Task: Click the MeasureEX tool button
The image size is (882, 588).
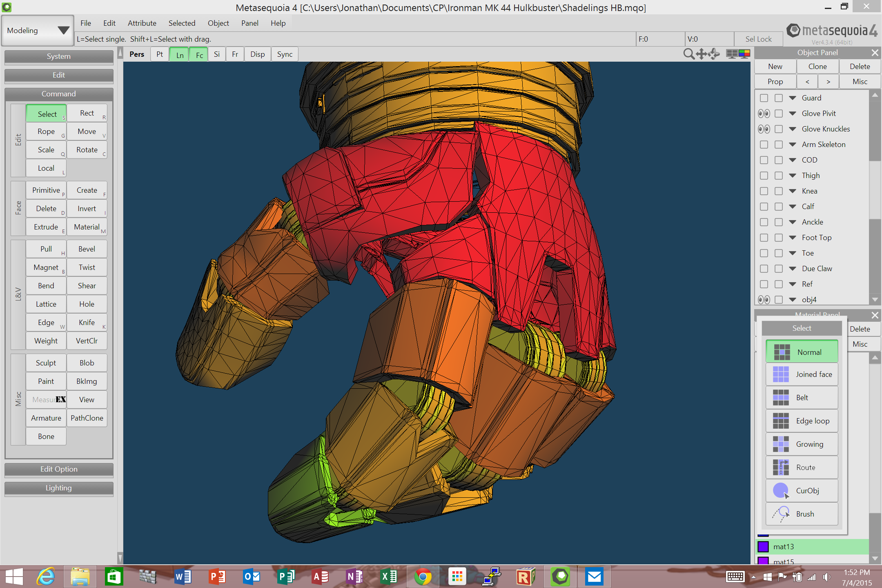Action: (x=46, y=399)
